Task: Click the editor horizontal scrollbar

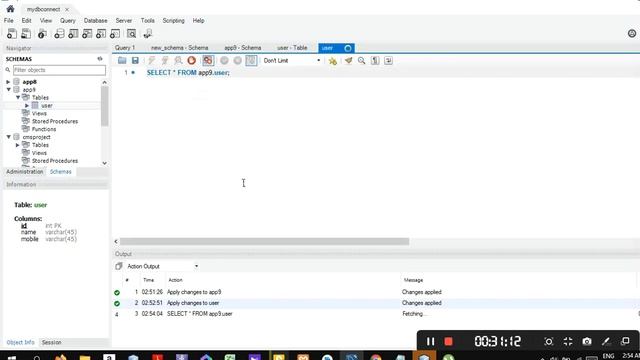Action: coord(264,242)
